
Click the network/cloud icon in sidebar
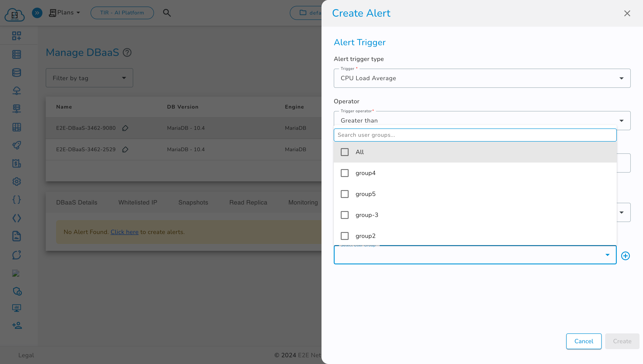16,91
